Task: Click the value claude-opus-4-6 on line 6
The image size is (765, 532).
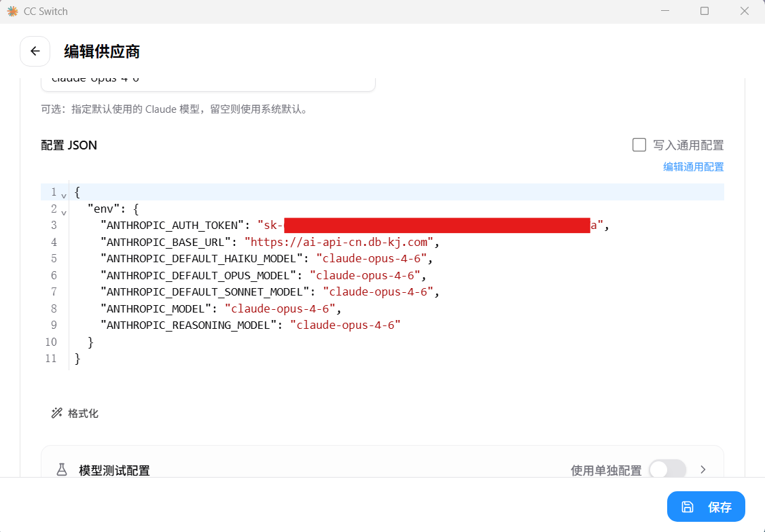Action: 365,275
